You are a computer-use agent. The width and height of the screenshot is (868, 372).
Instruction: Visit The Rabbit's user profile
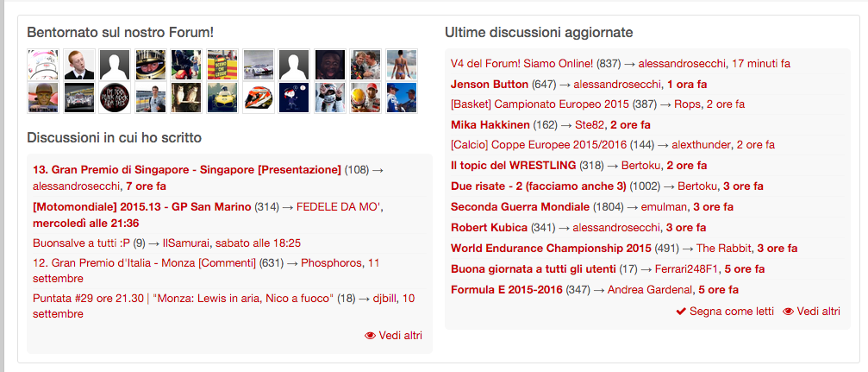click(x=723, y=249)
